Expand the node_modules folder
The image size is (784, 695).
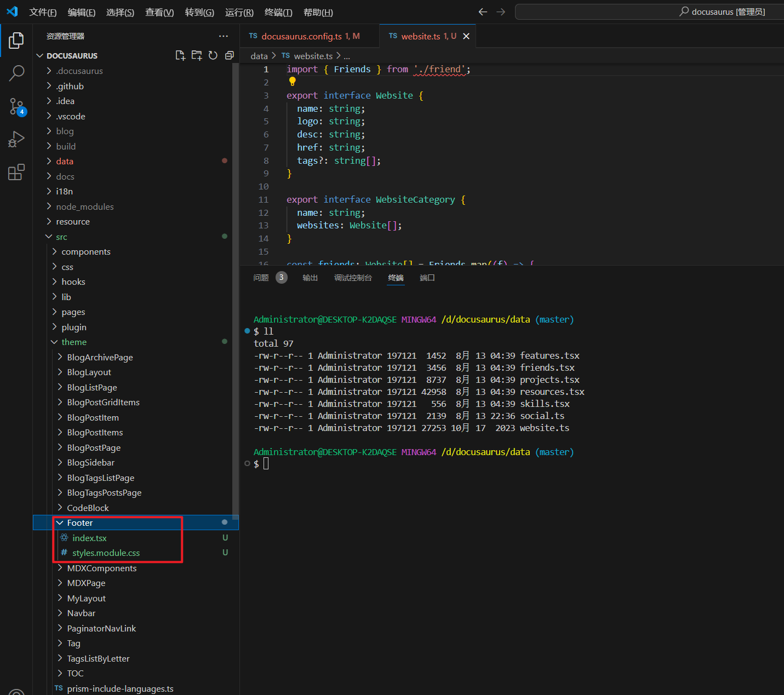coord(136,206)
